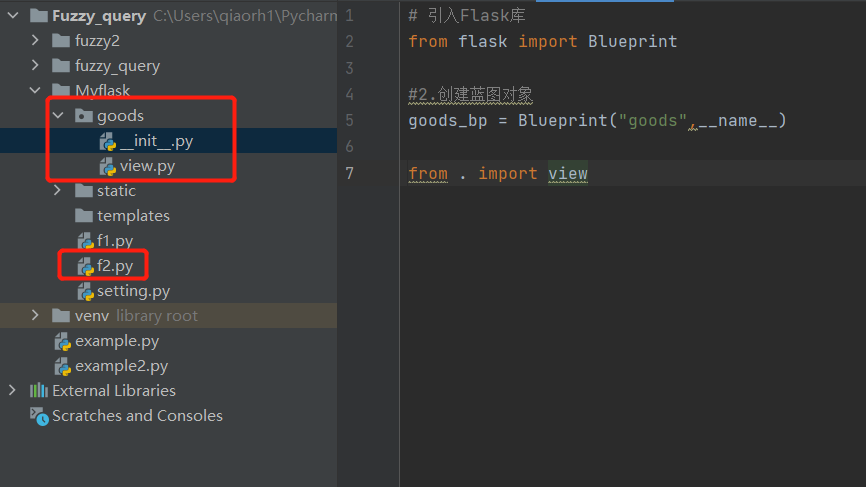Click __name__ argument on line 5

click(x=737, y=121)
